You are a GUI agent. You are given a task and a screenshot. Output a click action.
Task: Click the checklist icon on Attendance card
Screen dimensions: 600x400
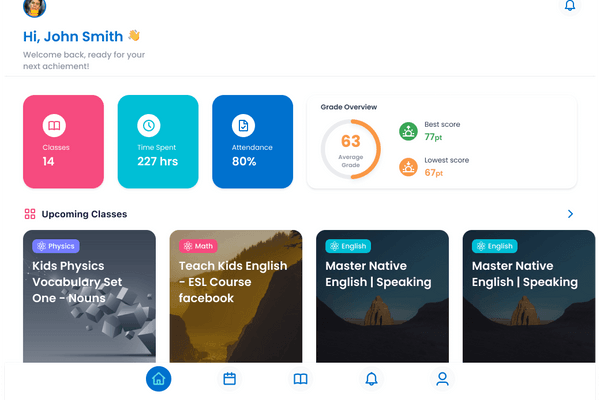243,126
